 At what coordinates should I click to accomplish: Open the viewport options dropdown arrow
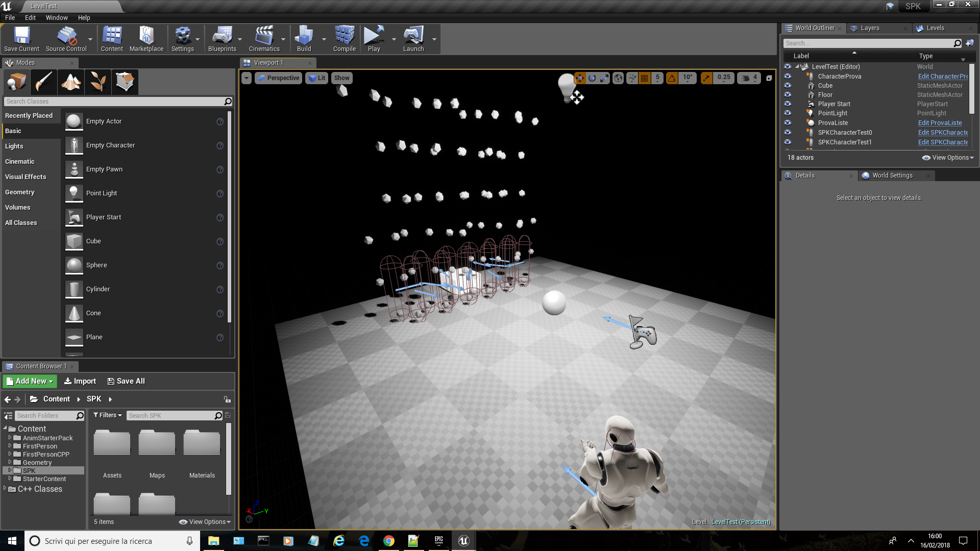point(247,78)
